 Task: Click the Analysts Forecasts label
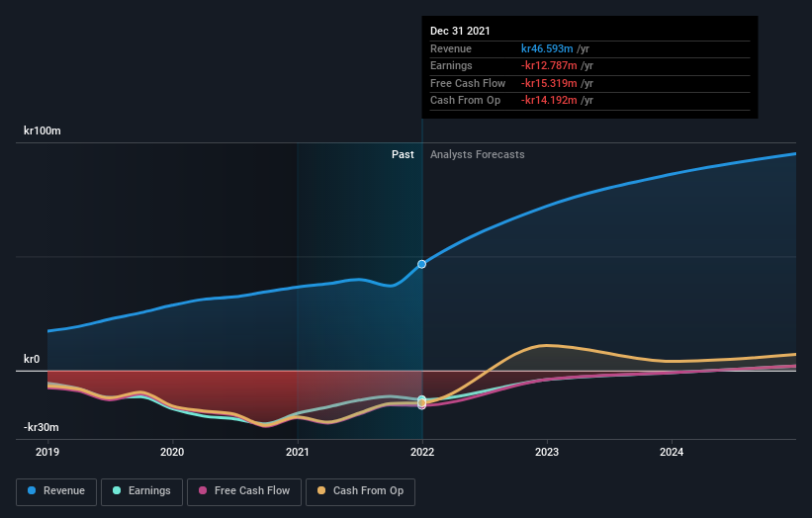[477, 154]
